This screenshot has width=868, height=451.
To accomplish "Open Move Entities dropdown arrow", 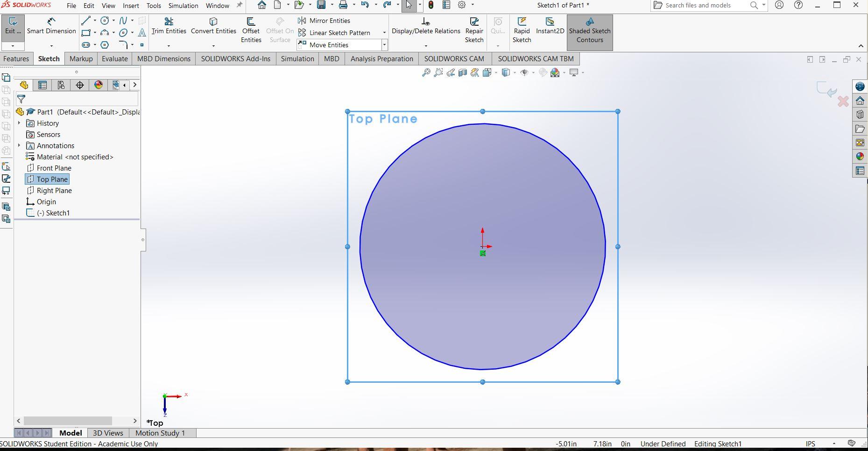I will (x=384, y=45).
